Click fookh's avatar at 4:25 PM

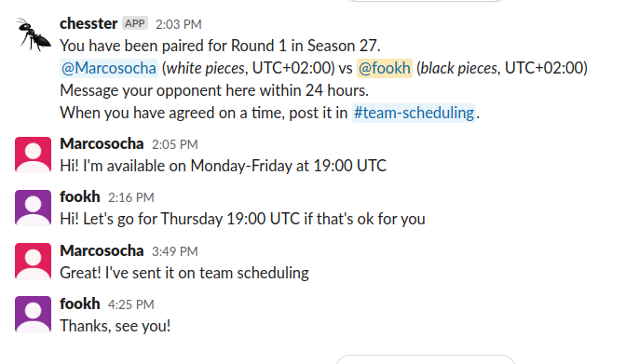coord(33,315)
